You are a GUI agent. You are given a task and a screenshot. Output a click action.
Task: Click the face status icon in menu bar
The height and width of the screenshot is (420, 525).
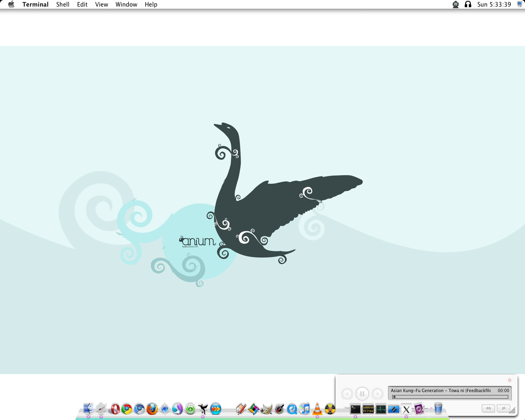[456, 5]
